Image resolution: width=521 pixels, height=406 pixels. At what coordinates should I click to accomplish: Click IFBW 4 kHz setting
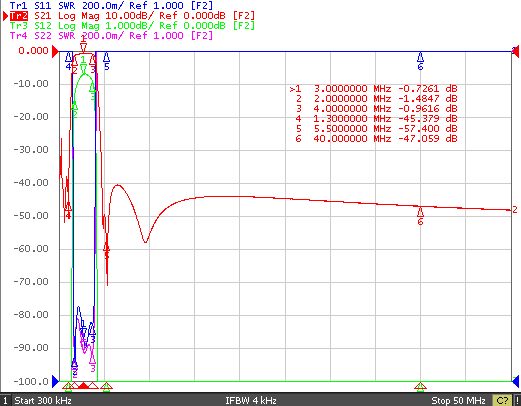click(251, 400)
